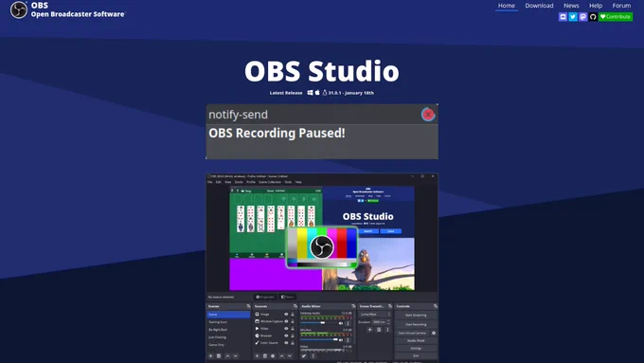Click the 'OBS Recording Paused!' notification message
The image size is (644, 363).
pos(277,134)
